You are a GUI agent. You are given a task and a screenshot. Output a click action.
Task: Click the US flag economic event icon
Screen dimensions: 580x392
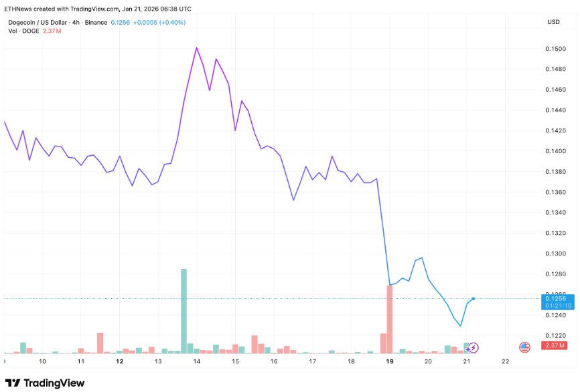coord(524,347)
